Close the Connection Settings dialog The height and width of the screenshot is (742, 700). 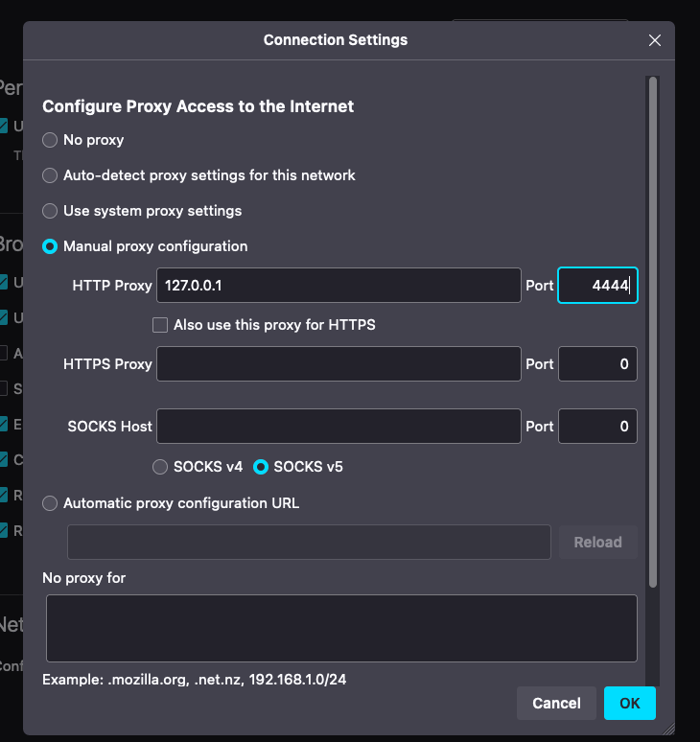pos(655,40)
